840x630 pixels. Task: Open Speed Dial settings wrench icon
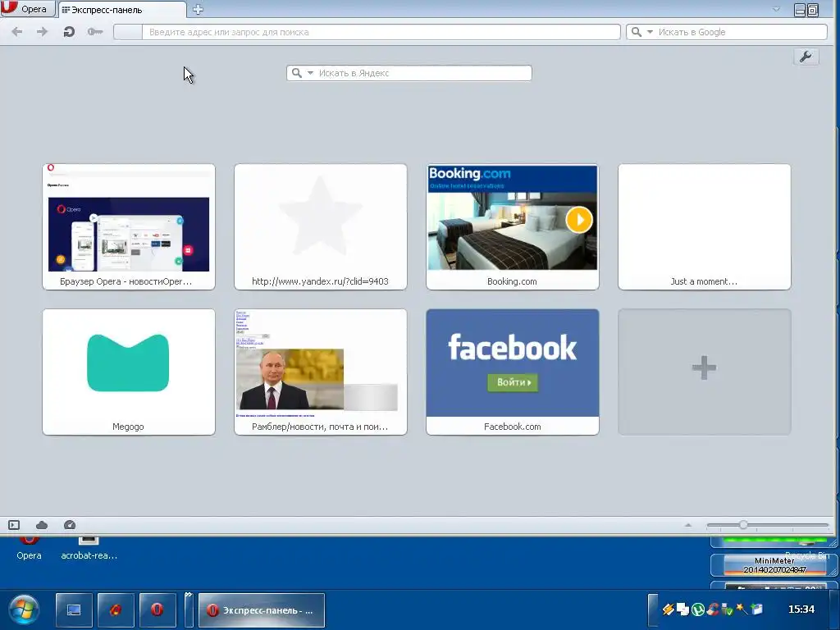806,57
